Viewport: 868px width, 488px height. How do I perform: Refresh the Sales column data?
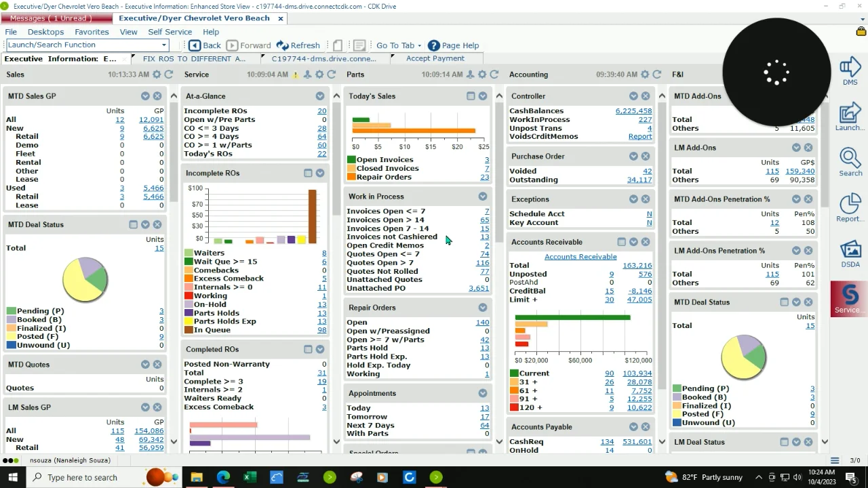(x=170, y=75)
